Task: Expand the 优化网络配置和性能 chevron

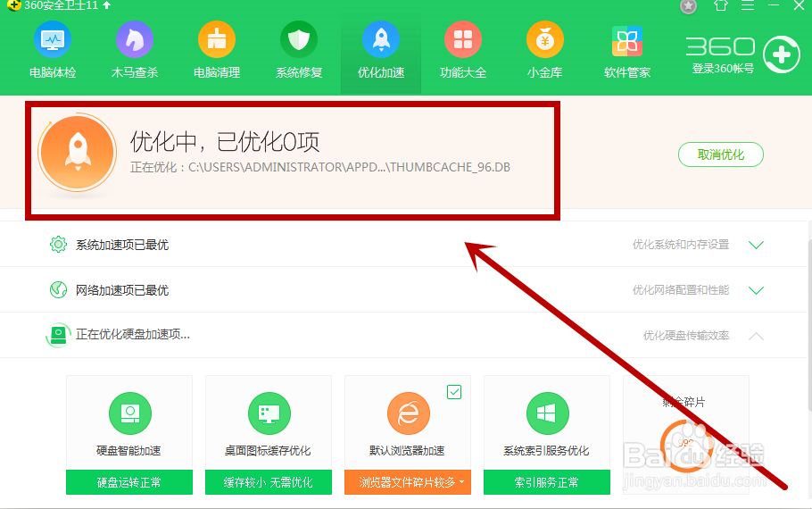Action: [756, 290]
